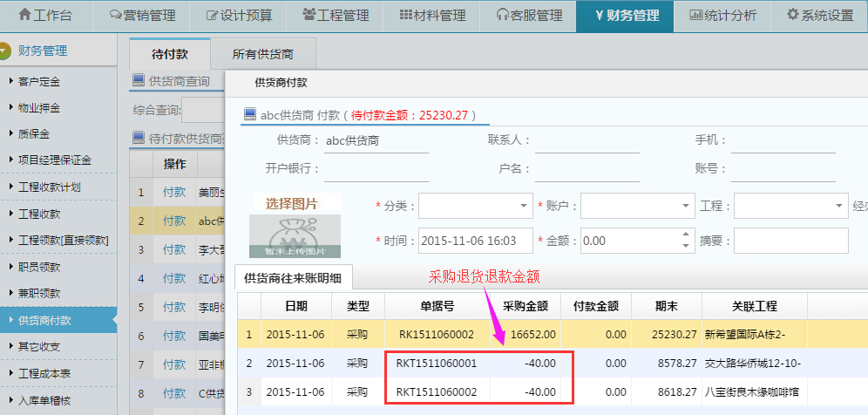Open 设计预算 design budget menu
The width and height of the screenshot is (868, 415).
click(240, 16)
